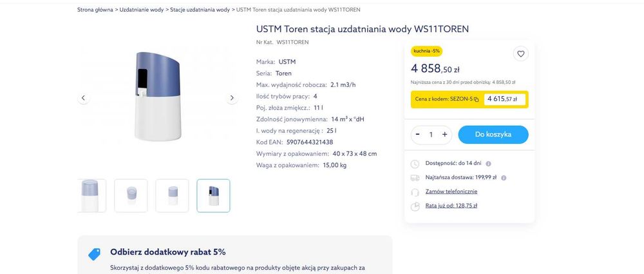
Task: Click the blue discount tag icon
Action: click(94, 254)
